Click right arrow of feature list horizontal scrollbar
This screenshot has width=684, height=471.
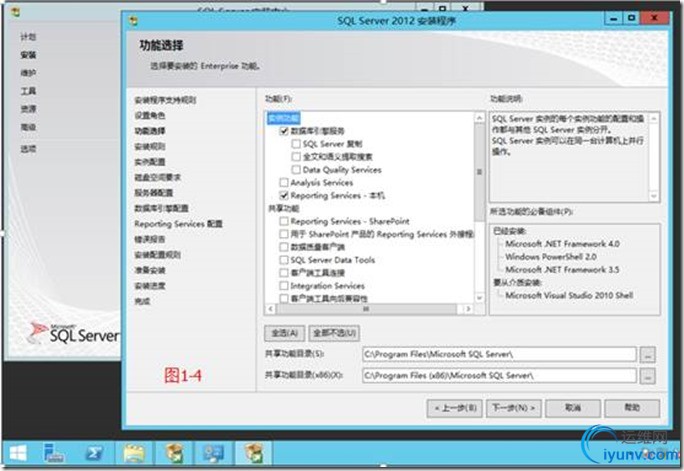[x=468, y=309]
